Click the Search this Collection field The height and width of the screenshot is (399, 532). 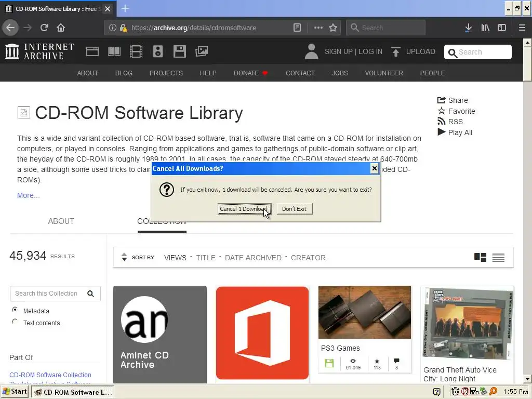pos(47,294)
